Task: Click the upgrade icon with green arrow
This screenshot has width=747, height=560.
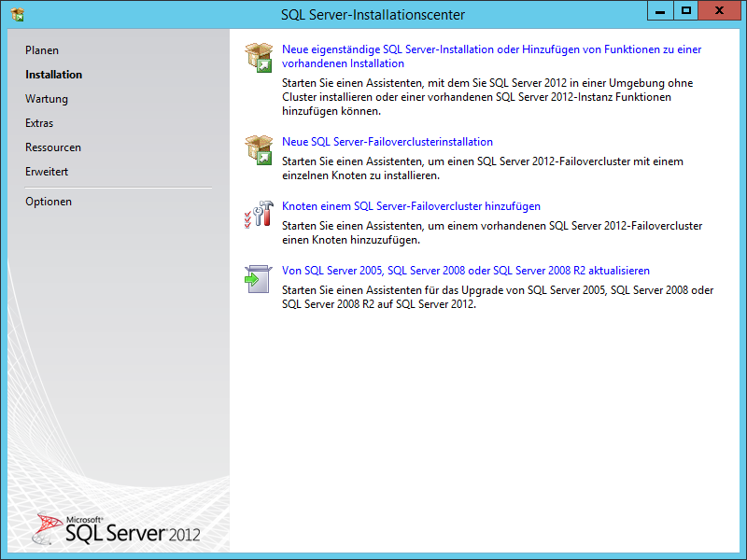Action: (258, 278)
